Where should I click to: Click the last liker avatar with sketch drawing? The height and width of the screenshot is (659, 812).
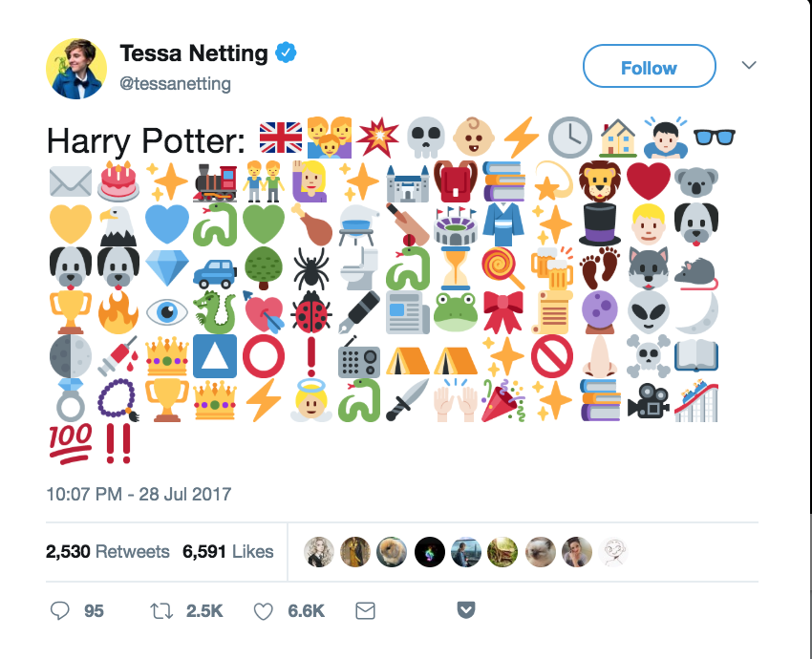click(613, 552)
